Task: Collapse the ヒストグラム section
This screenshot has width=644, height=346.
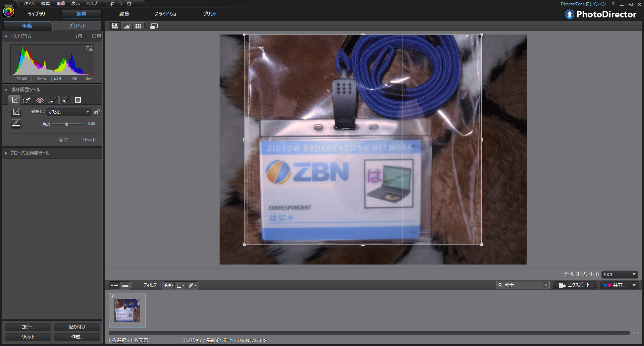Action: click(6, 36)
